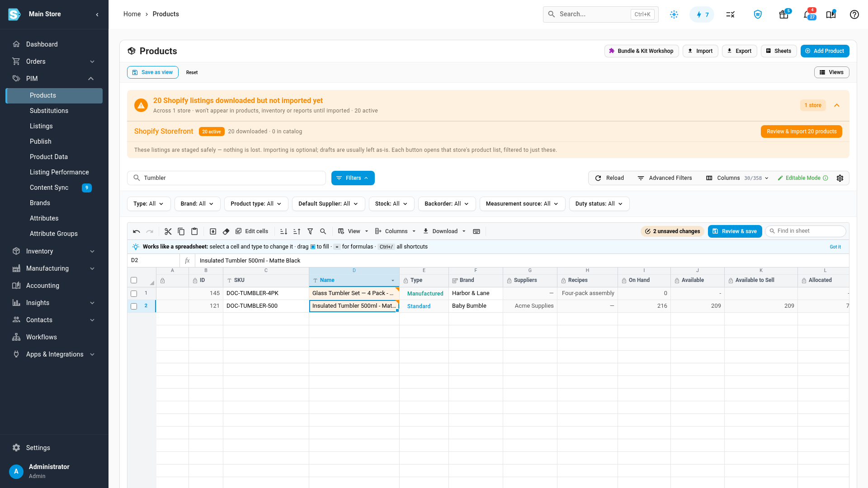
Task: Open the Brand: All filter dropdown
Action: tap(197, 204)
